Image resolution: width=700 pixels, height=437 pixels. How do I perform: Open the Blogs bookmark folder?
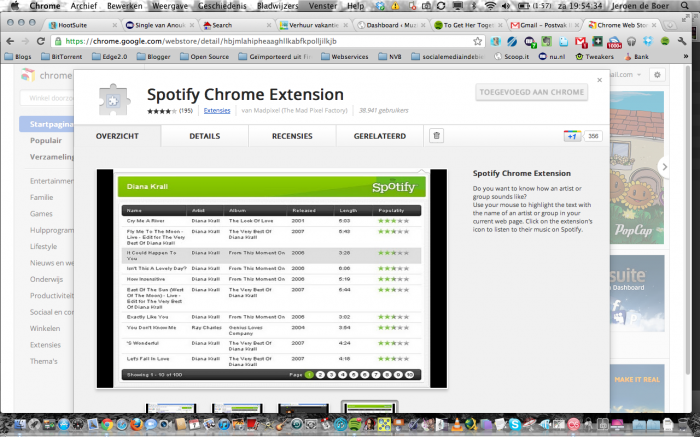pyautogui.click(x=18, y=57)
